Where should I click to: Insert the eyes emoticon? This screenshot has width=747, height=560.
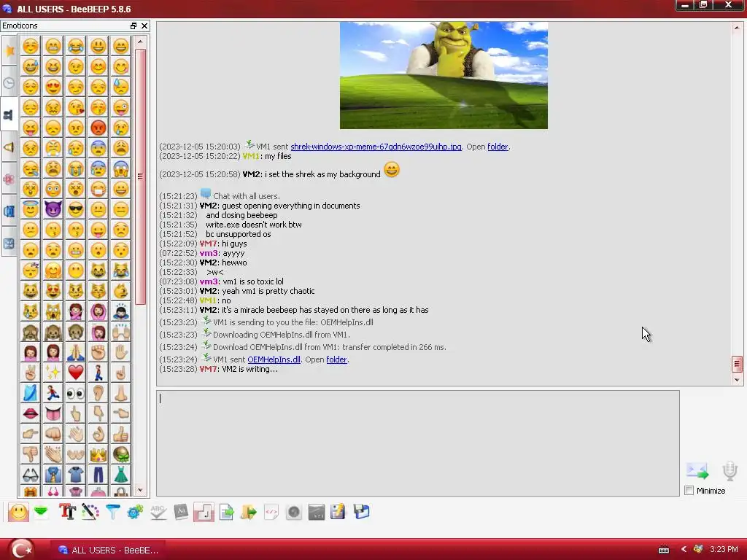pyautogui.click(x=75, y=393)
